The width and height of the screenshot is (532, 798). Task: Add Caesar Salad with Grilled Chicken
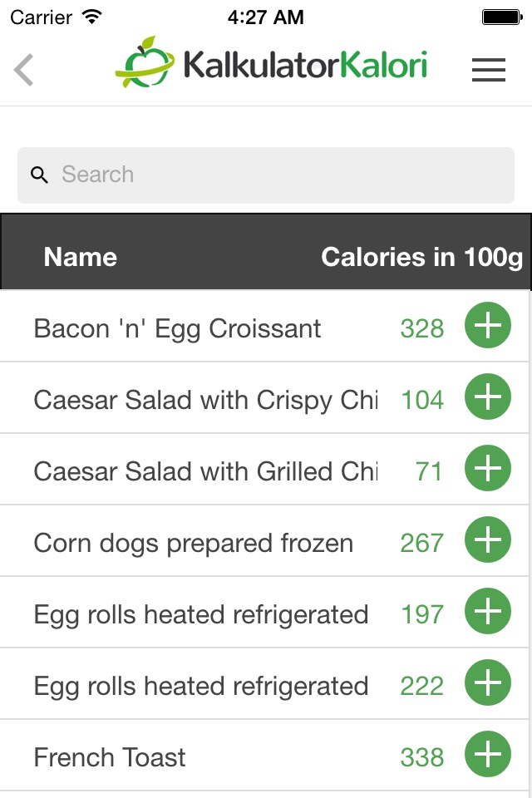coord(488,468)
